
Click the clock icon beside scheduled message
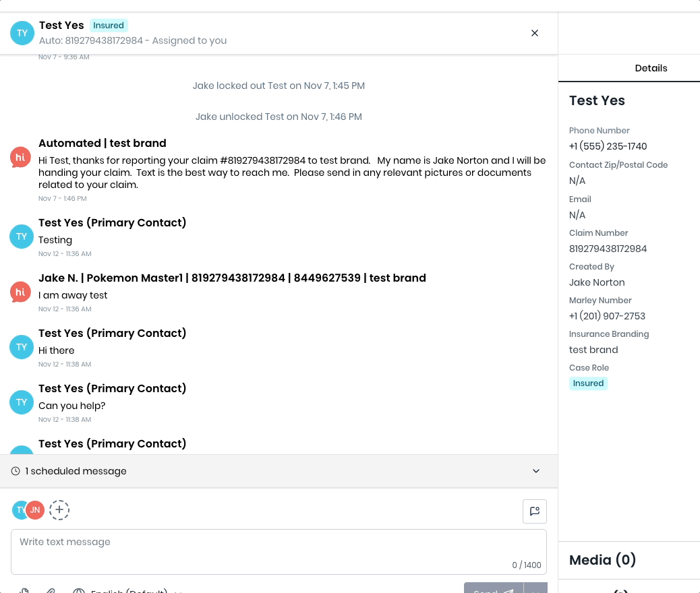(x=16, y=471)
